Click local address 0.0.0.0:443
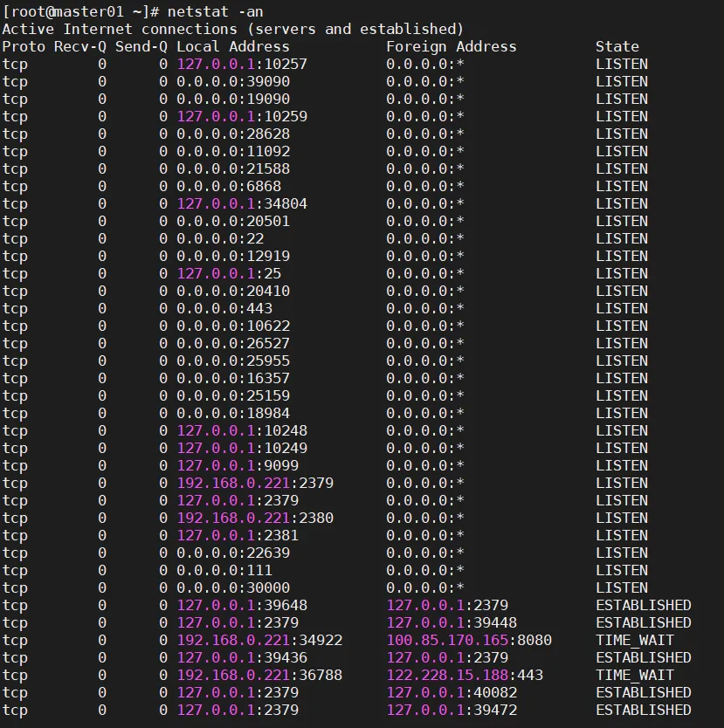The image size is (724, 728). pyautogui.click(x=224, y=308)
